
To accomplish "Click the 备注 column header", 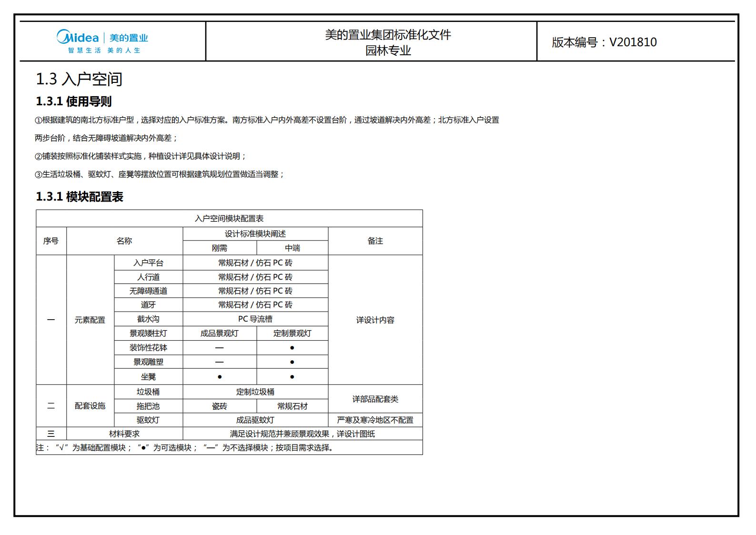I will [x=375, y=241].
